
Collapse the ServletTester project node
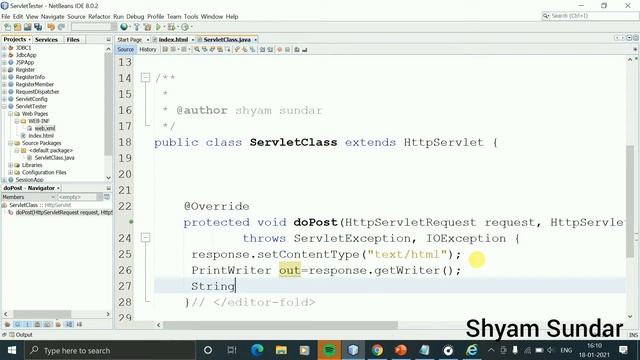click(x=4, y=107)
